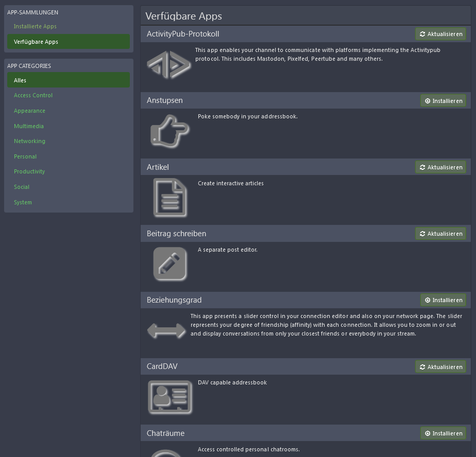The image size is (476, 457).
Task: Filter apps by Access Control category
Action: [x=33, y=95]
